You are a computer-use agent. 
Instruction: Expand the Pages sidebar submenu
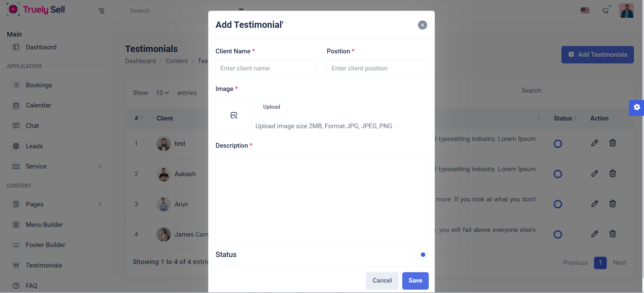pyautogui.click(x=100, y=204)
